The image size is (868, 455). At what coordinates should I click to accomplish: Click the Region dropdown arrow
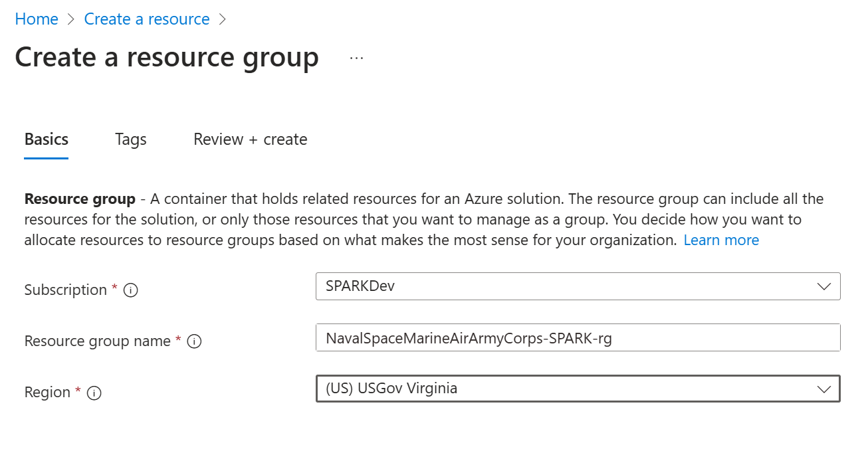(x=823, y=389)
